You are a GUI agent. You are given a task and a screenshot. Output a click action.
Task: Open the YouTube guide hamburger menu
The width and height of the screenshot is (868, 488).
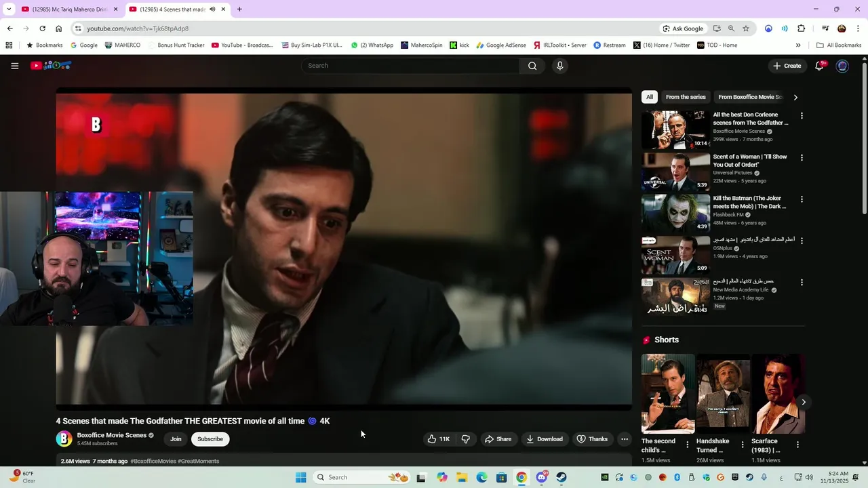coord(14,66)
